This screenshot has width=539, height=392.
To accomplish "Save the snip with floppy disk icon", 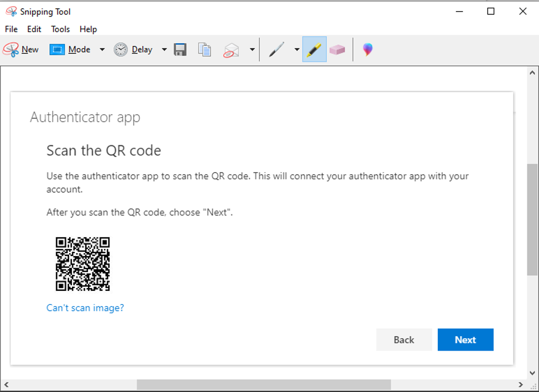I will 180,50.
